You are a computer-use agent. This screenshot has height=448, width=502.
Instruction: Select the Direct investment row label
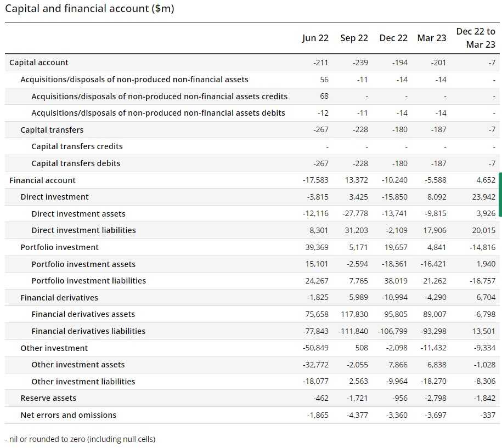tap(54, 197)
